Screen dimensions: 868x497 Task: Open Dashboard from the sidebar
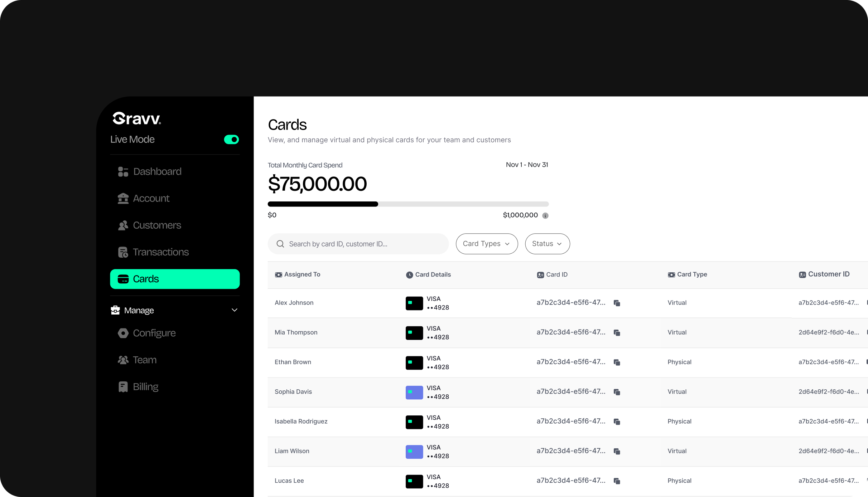(157, 172)
